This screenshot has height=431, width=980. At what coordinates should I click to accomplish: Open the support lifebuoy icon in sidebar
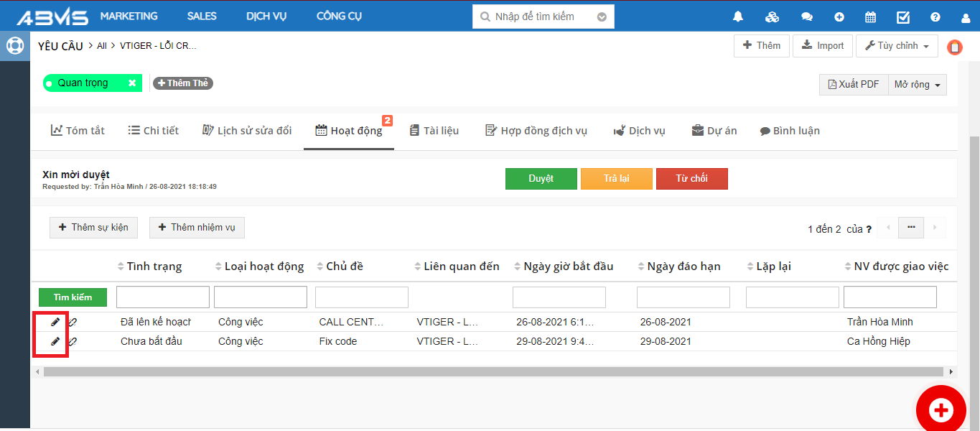pyautogui.click(x=14, y=46)
